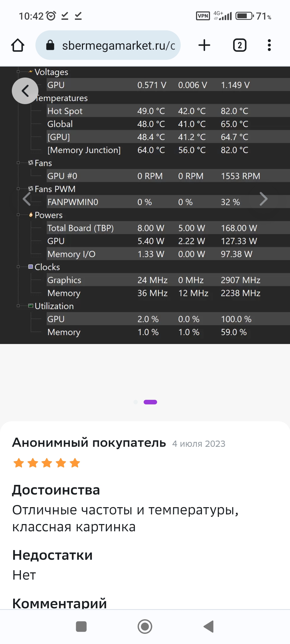The height and width of the screenshot is (644, 290).
Task: Tap the Анонимный покупатель reviewer name
Action: tap(89, 443)
